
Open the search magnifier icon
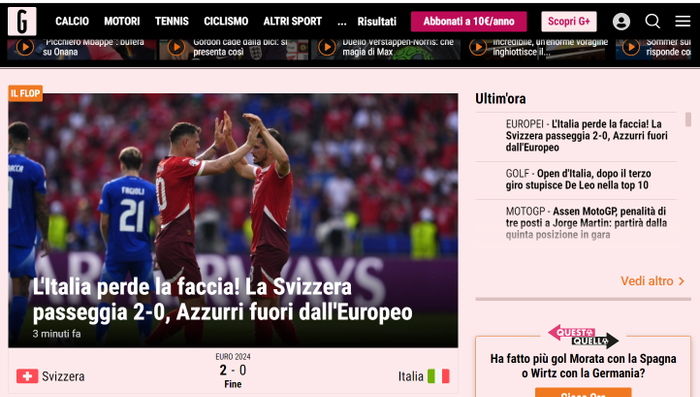coord(652,21)
